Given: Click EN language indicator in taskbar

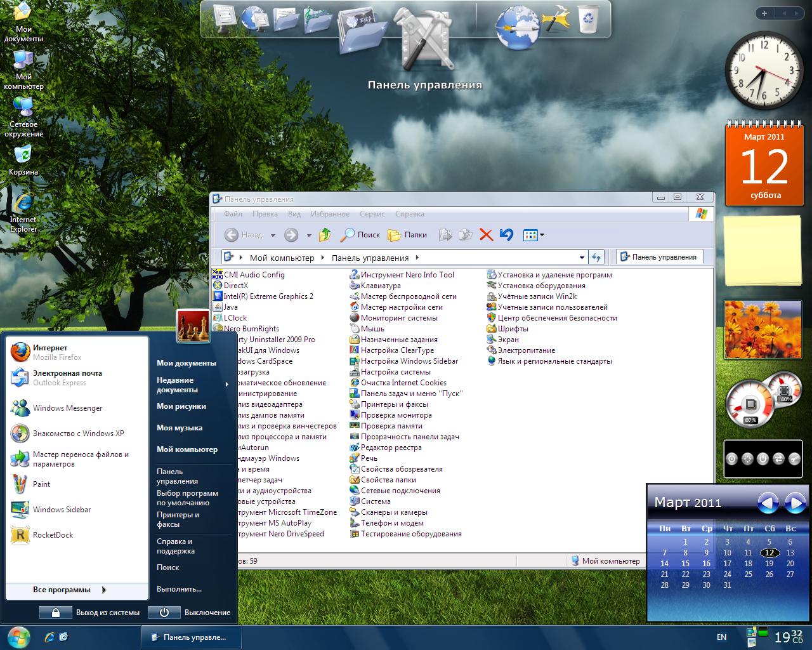Looking at the screenshot, I should click(x=721, y=637).
